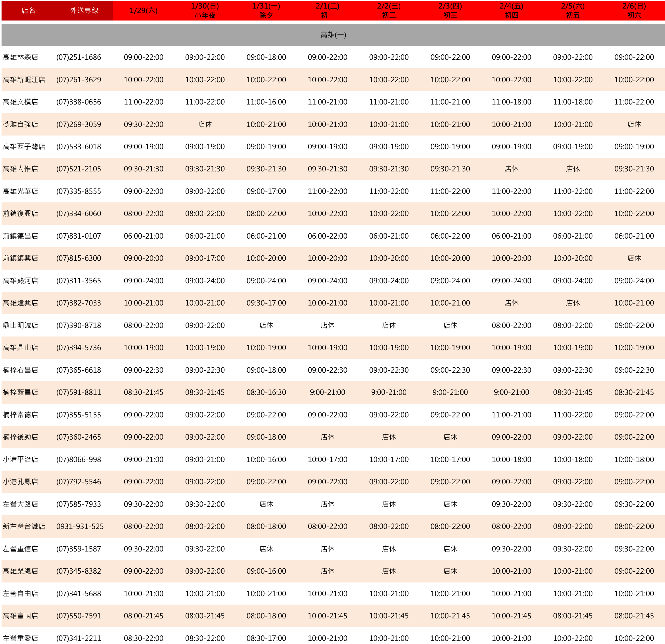Click 店休 for 鼎山明誠店 on 1/31
The width and height of the screenshot is (665, 644).
266,325
